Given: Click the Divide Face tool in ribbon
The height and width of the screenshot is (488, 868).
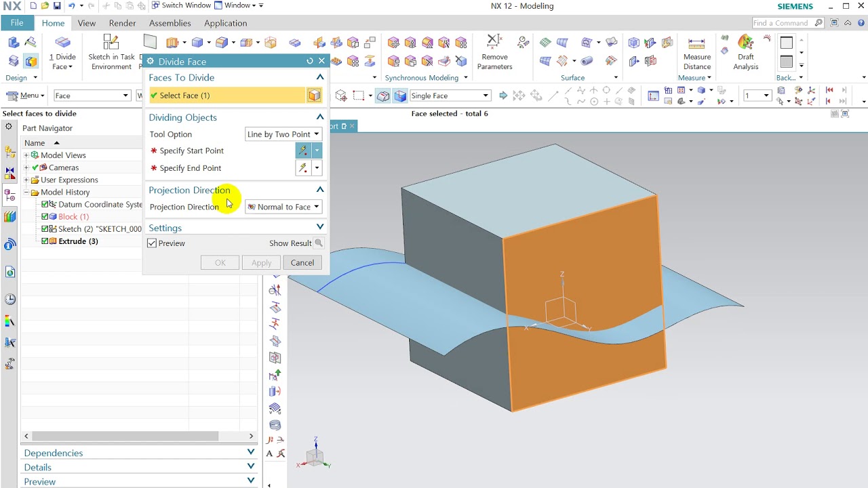Looking at the screenshot, I should [62, 53].
